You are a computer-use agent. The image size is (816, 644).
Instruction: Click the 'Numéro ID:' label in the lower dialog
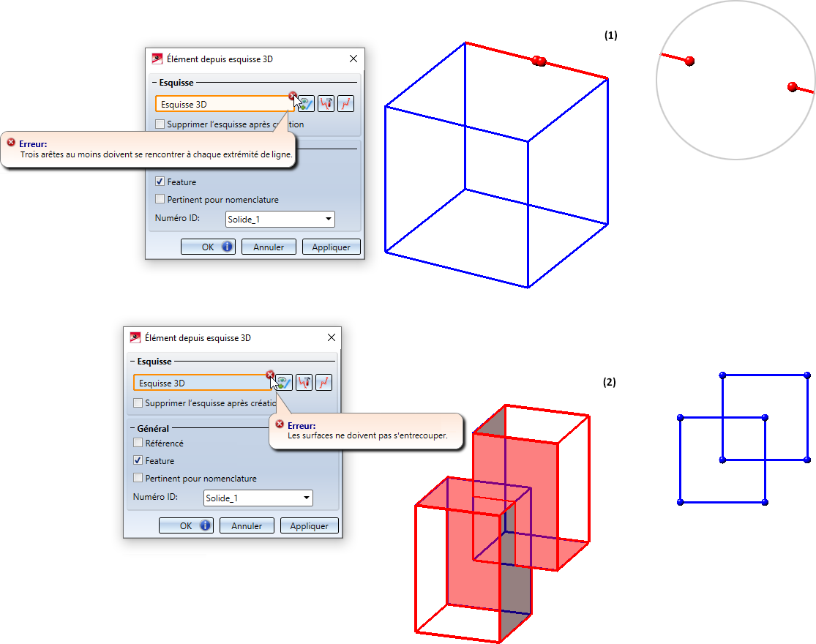(155, 497)
